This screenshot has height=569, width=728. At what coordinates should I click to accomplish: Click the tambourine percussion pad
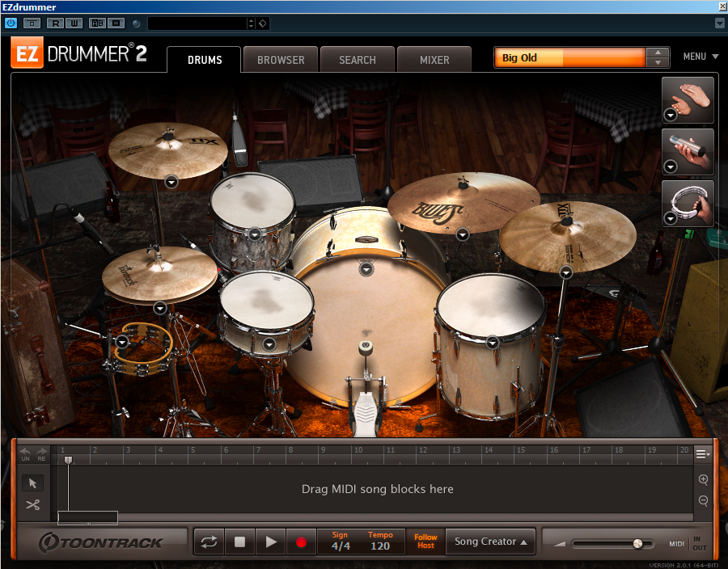(688, 203)
